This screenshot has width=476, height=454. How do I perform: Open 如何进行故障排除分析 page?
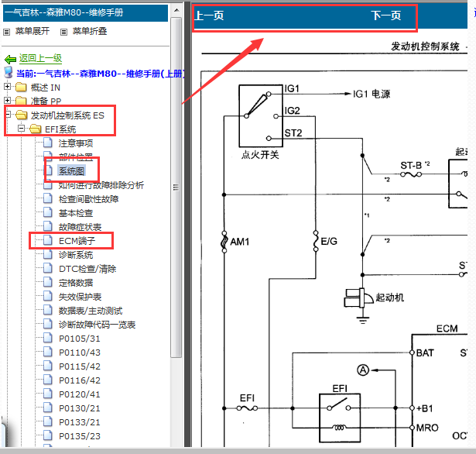pos(101,184)
